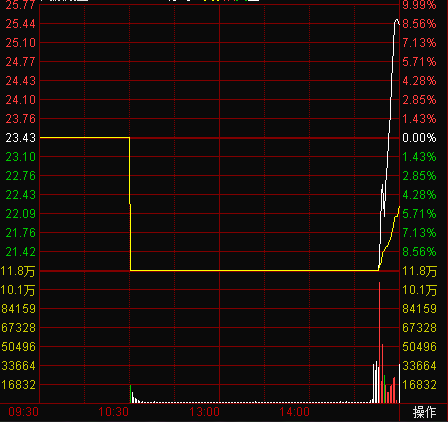
Task: Click the green volume bar near 10:30
Action: tap(130, 394)
